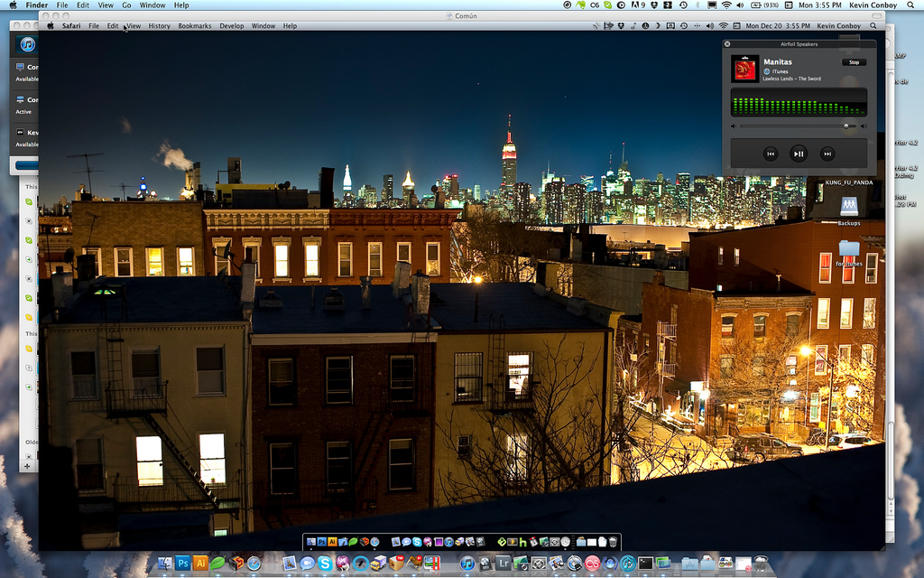Launch Illustrator from the Dock

[201, 564]
